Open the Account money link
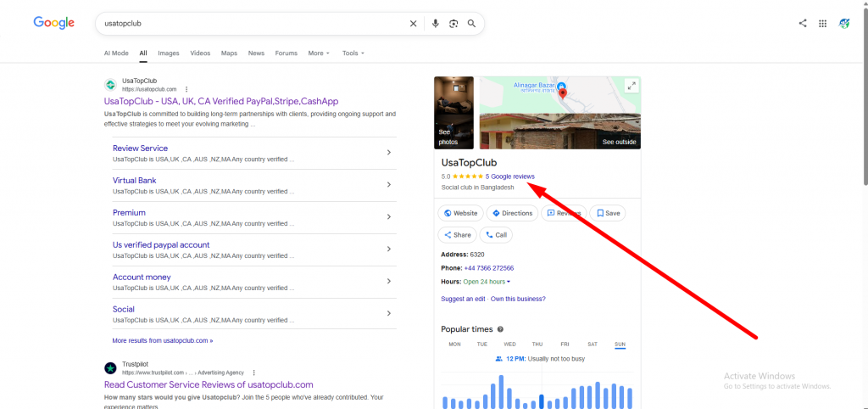The height and width of the screenshot is (409, 868). pyautogui.click(x=142, y=277)
